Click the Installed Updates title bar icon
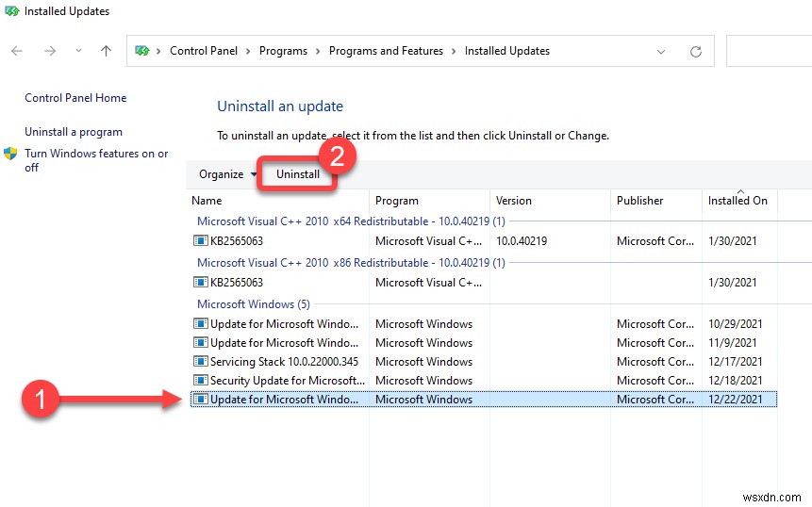Image resolution: width=812 pixels, height=507 pixels. click(11, 11)
